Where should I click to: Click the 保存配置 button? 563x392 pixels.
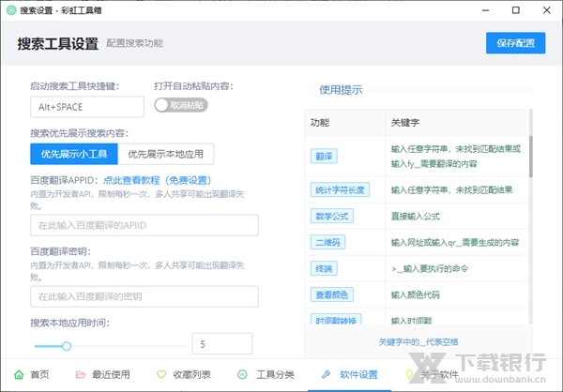click(x=515, y=43)
